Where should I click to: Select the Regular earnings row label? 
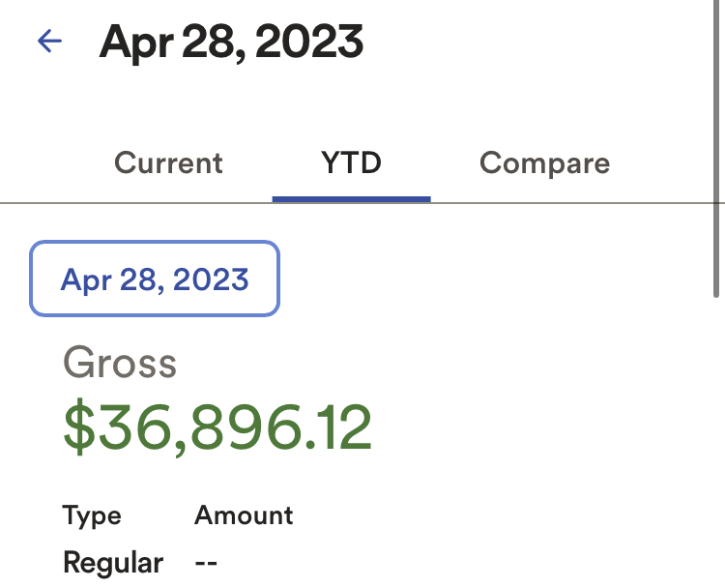(x=112, y=562)
